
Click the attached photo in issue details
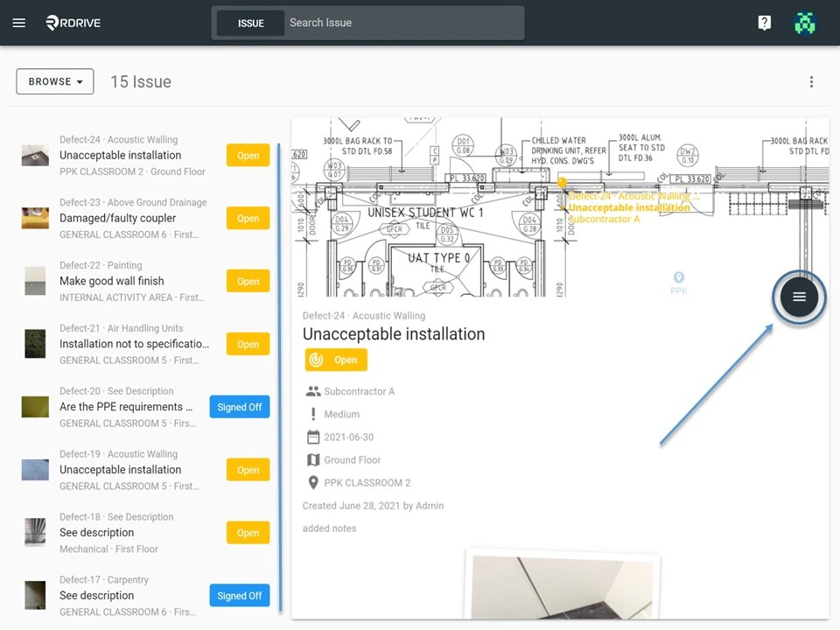coord(563,586)
